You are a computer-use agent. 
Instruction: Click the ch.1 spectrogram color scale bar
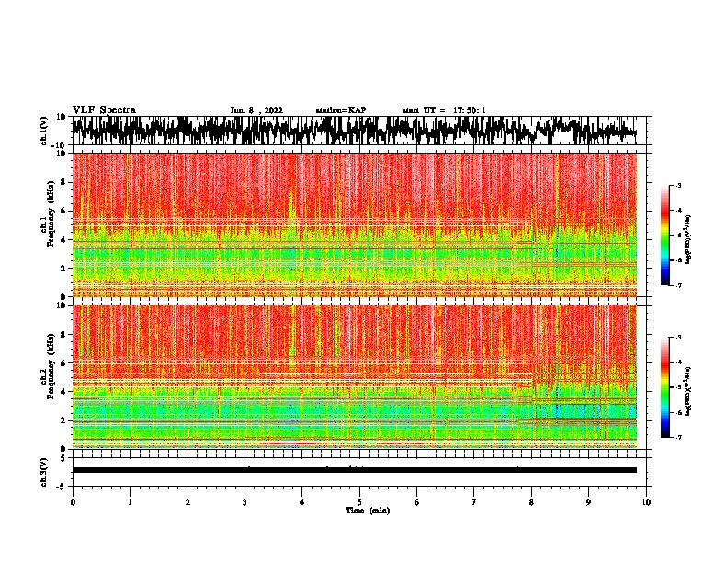point(665,236)
